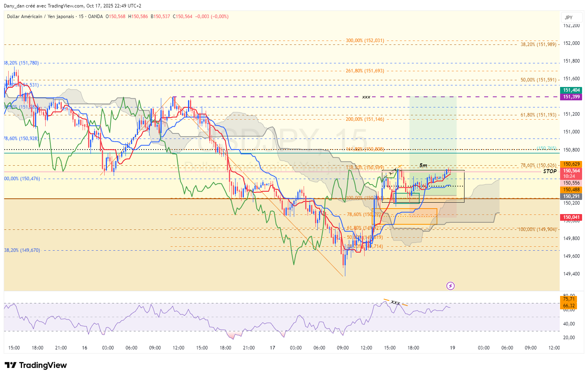The height and width of the screenshot is (377, 588).
Task: Click the red 150,041 price tag
Action: coord(571,217)
